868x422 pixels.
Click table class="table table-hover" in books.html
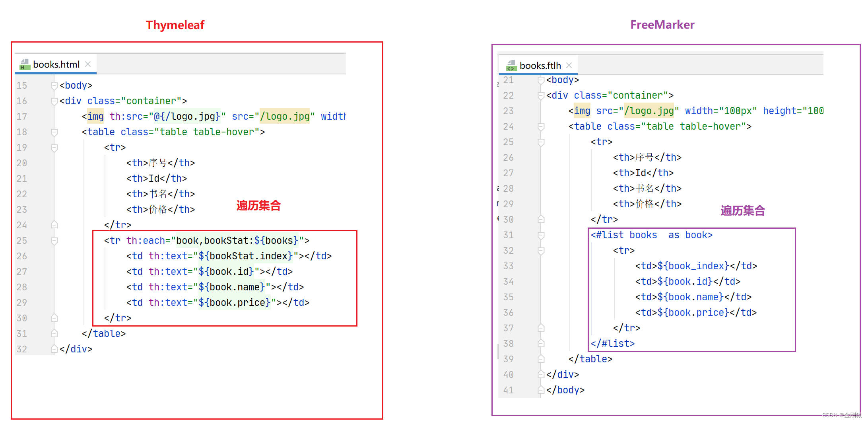(173, 132)
